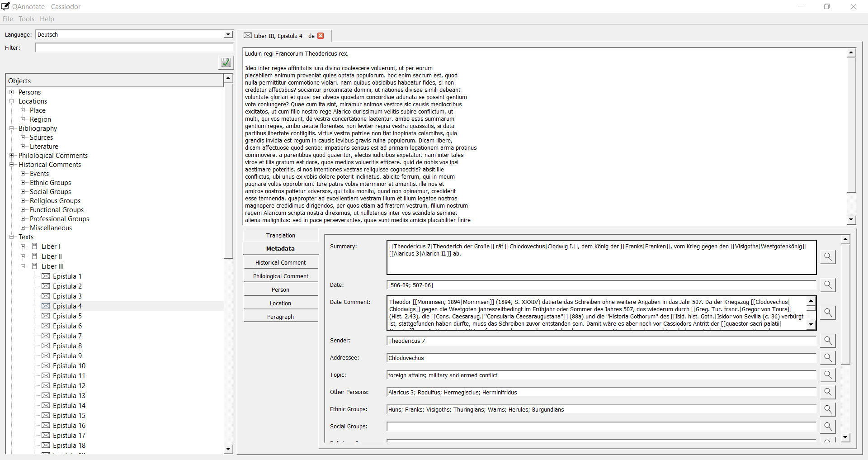
Task: Click the Sender field containing Theodericus 7
Action: (602, 341)
